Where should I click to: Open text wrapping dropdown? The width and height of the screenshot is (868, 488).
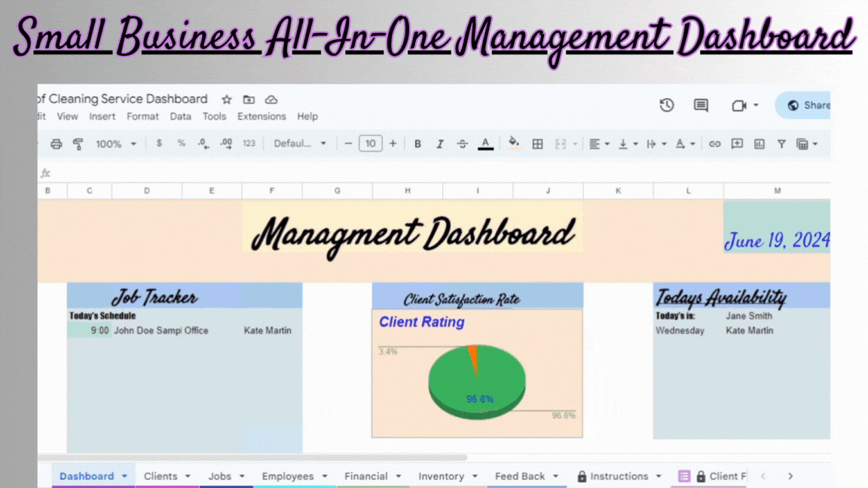[656, 144]
